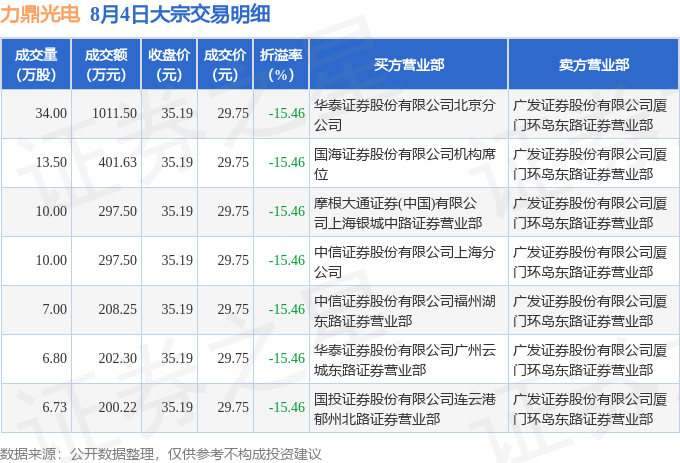Click the 8月4日大宗交易明细 heading text
This screenshot has width=680, height=463.
[x=180, y=14]
